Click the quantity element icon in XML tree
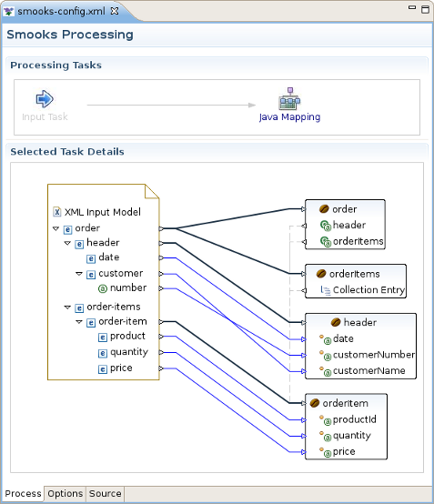 (x=103, y=353)
